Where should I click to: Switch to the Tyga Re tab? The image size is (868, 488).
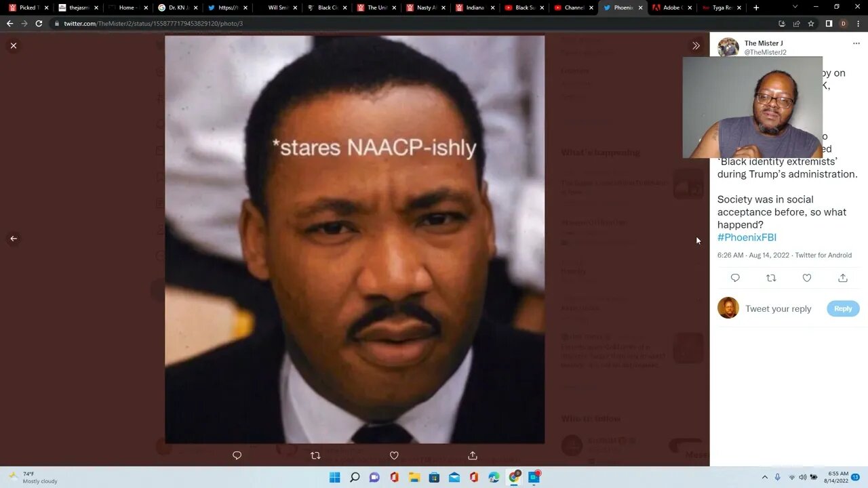722,7
